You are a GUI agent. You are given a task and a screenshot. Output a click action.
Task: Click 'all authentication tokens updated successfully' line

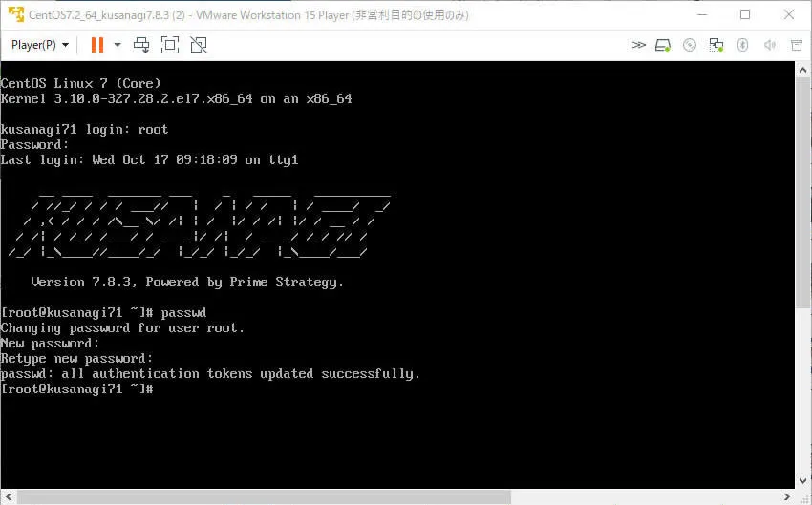[210, 373]
